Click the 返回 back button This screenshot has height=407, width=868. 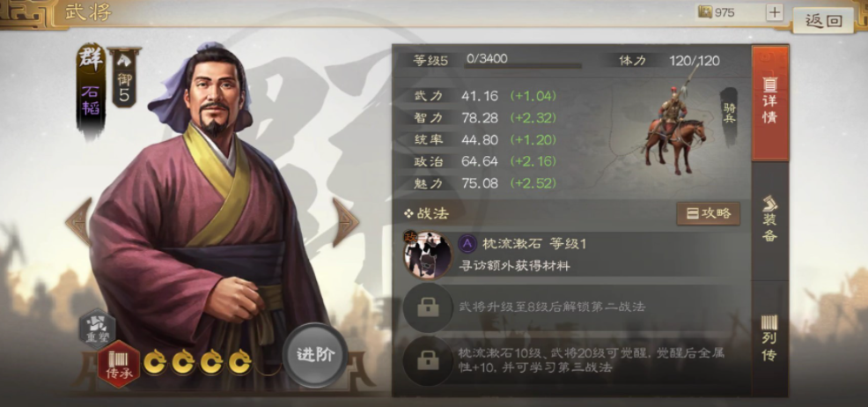[x=823, y=20]
